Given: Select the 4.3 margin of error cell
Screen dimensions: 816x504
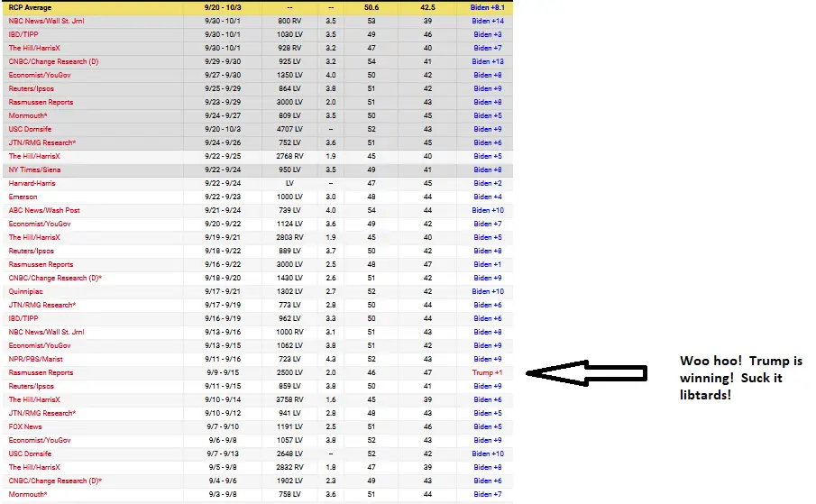Looking at the screenshot, I should click(331, 359).
